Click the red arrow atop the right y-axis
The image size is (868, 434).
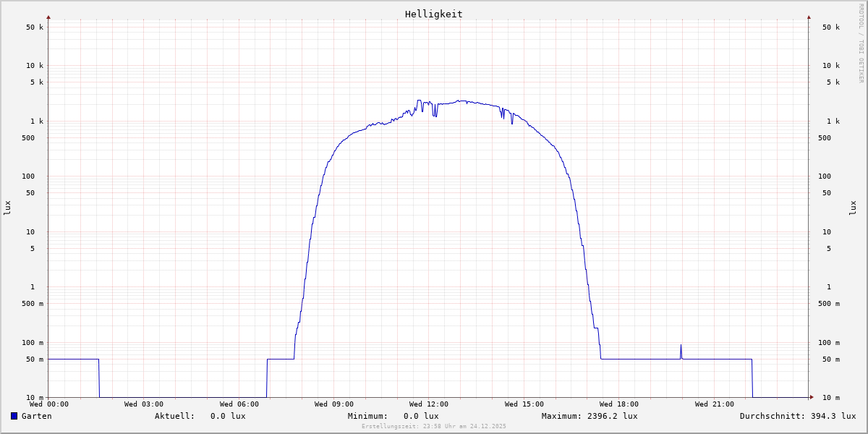tap(809, 17)
